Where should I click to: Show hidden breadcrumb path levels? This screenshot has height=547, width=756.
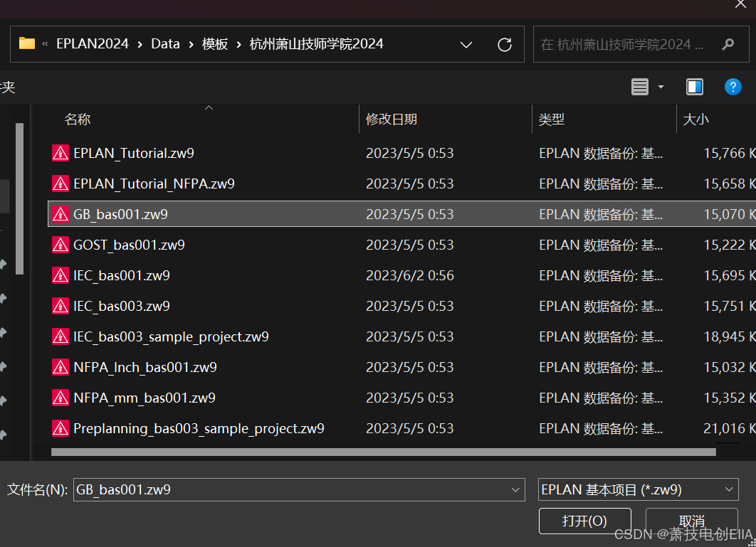point(45,44)
